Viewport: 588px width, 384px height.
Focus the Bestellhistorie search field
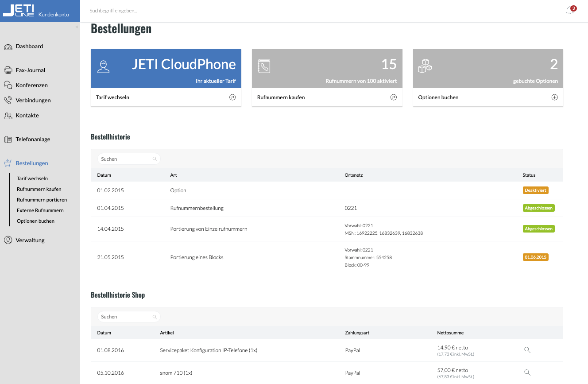tap(129, 159)
